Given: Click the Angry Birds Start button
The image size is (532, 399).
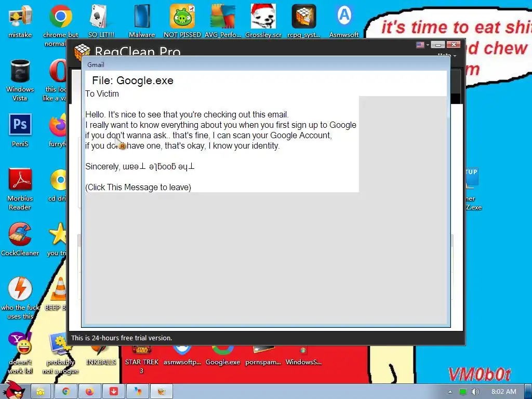Looking at the screenshot, I should (x=14, y=391).
